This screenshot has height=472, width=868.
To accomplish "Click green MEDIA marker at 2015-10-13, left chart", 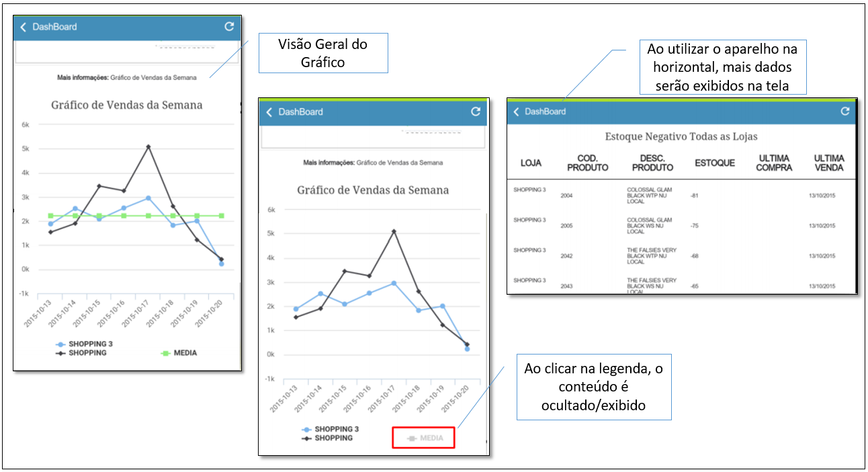I will [x=50, y=216].
